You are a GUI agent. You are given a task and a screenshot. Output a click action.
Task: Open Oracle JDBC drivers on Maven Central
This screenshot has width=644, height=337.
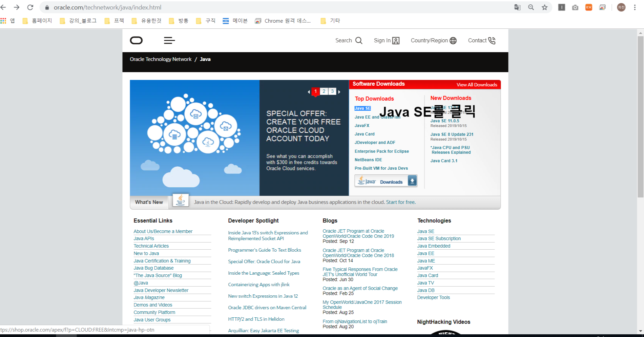267,308
